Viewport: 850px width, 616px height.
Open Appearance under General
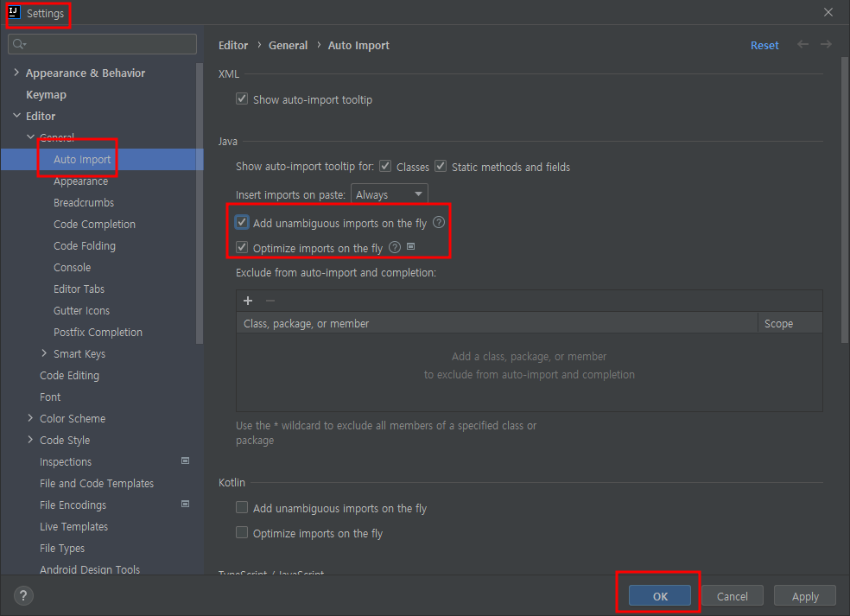[81, 181]
